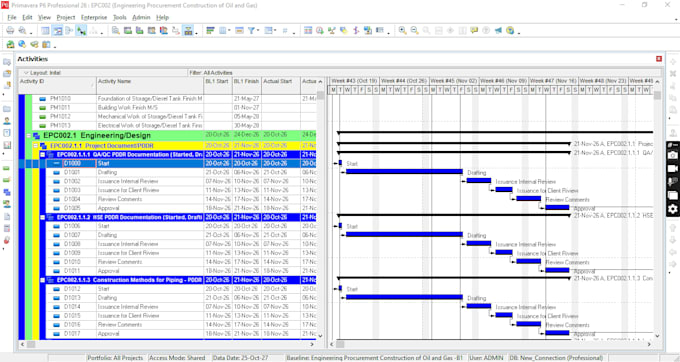Open the Edit menu
Viewport: 680px width, 362px height.
[x=27, y=18]
